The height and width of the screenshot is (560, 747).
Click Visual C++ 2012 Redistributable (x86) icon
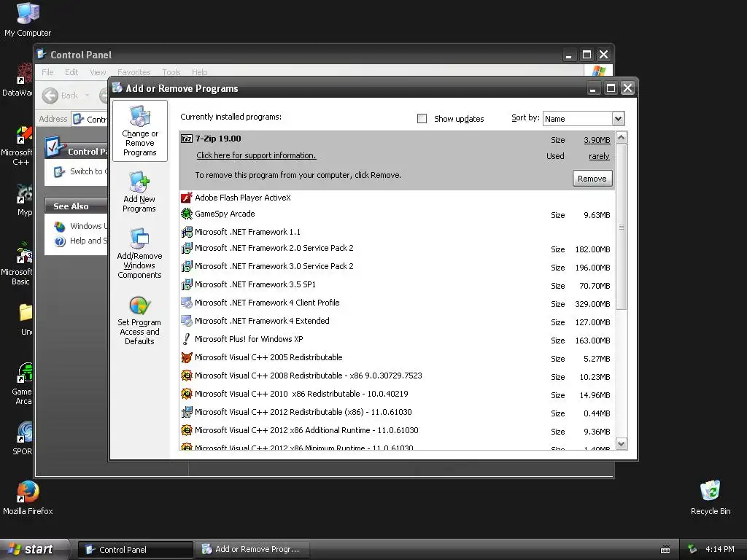187,412
